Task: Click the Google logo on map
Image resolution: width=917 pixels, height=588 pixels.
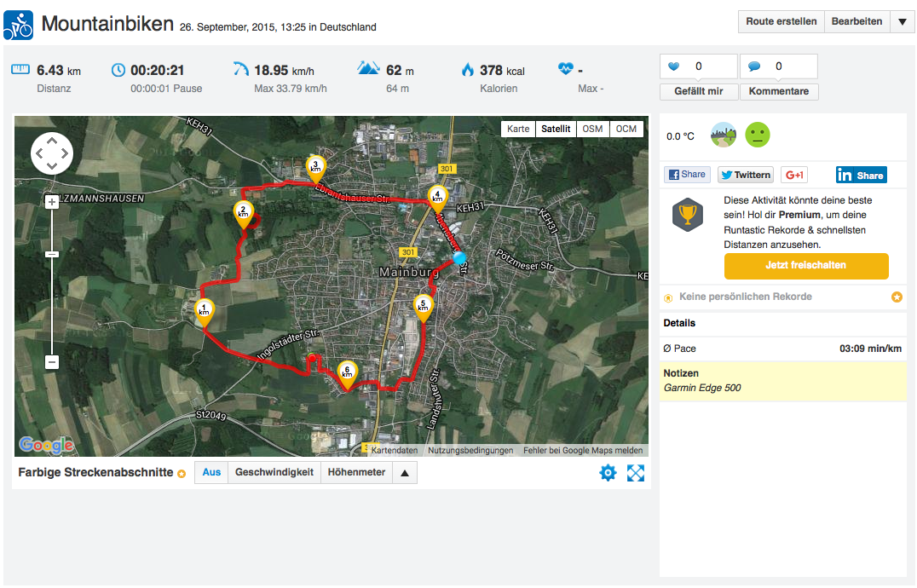Action: (47, 445)
